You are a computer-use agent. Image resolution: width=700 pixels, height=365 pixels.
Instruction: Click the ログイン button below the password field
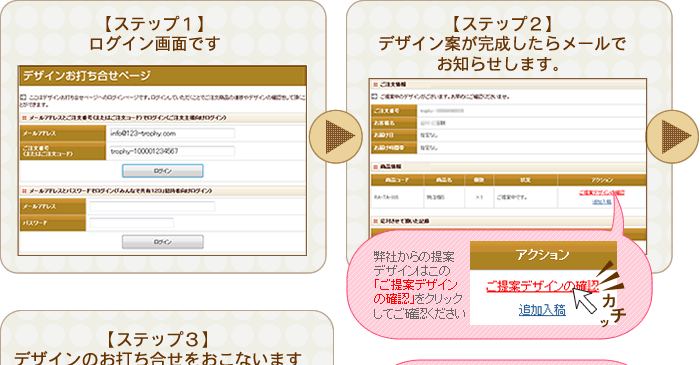tap(163, 242)
